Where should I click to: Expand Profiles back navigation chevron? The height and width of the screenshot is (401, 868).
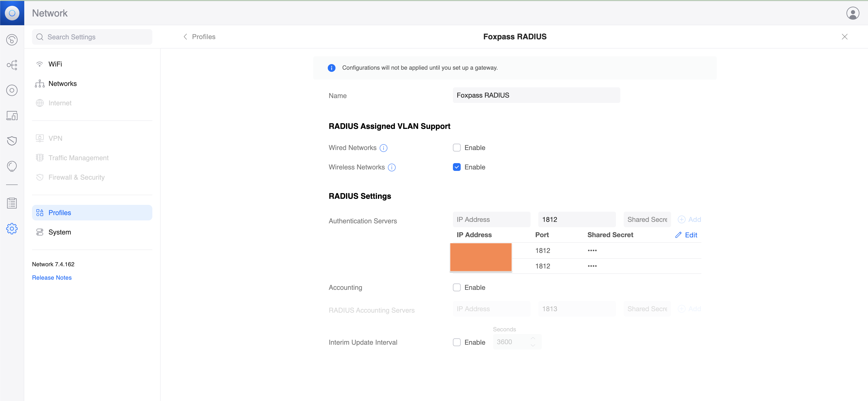(x=185, y=37)
